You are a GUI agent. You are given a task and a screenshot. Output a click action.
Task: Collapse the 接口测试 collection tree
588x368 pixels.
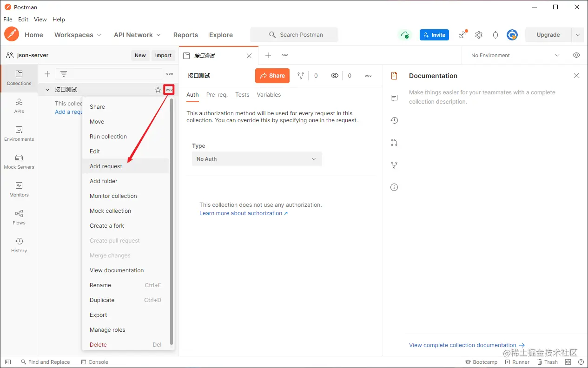(x=47, y=90)
